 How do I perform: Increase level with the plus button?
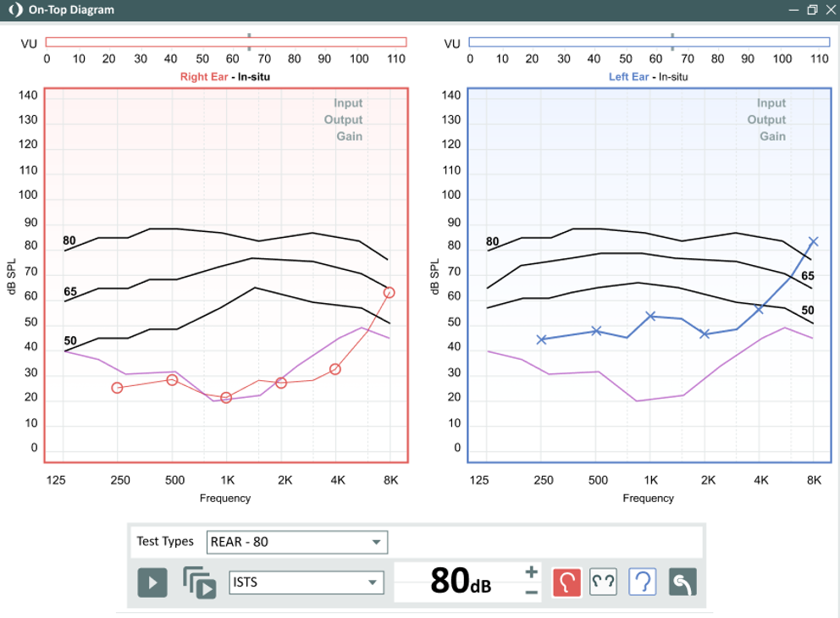point(532,572)
